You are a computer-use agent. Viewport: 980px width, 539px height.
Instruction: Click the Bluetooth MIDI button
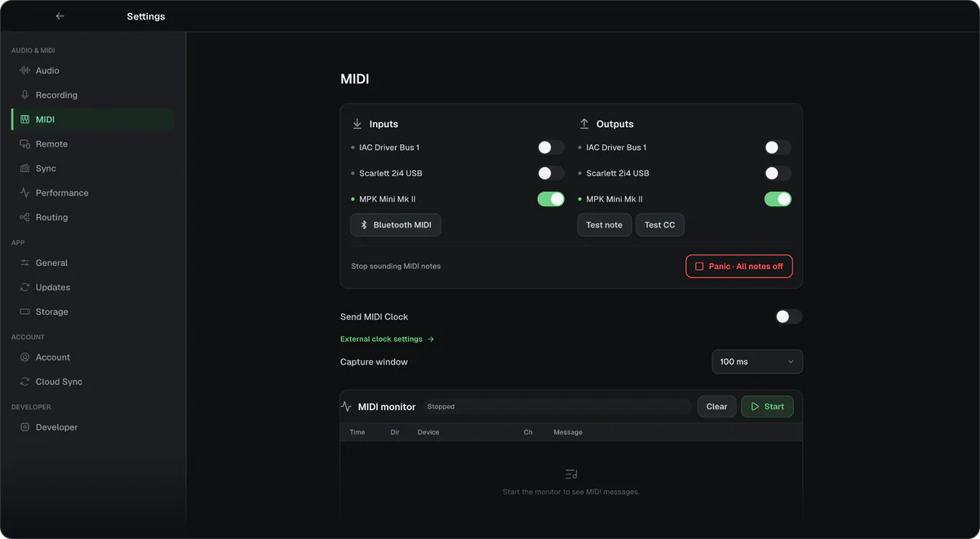click(396, 225)
